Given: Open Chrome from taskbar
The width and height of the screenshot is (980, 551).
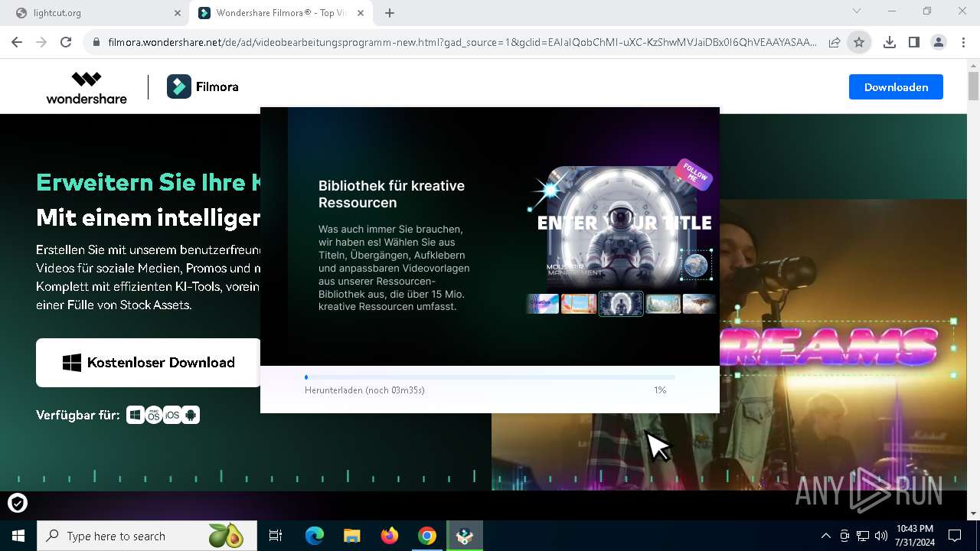Looking at the screenshot, I should tap(427, 536).
